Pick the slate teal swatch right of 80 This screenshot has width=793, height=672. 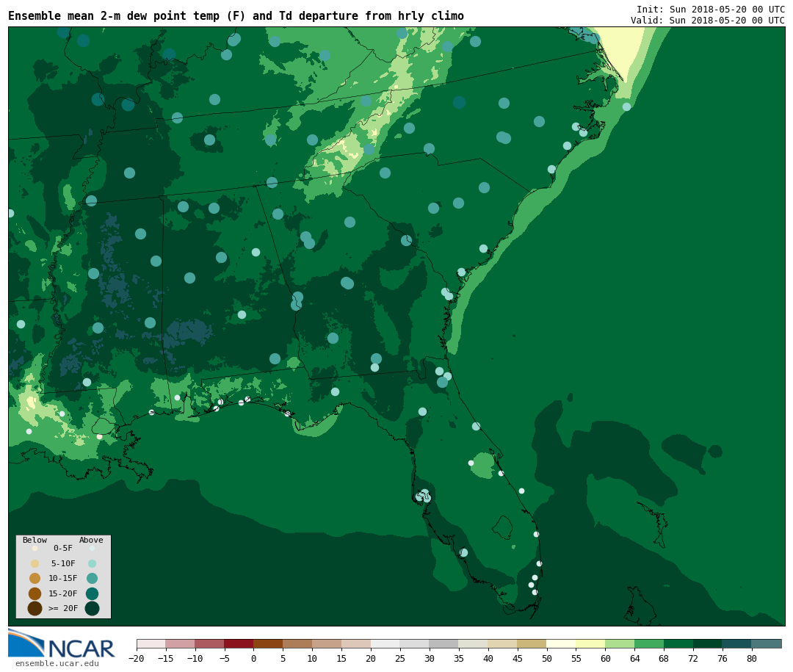(x=767, y=643)
